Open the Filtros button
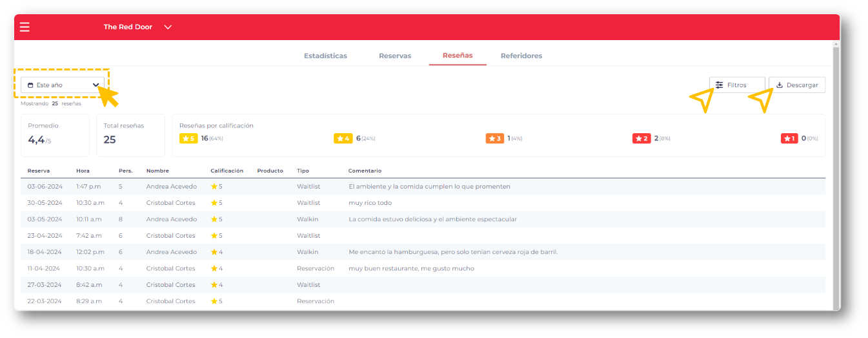This screenshot has width=868, height=338. (x=737, y=85)
